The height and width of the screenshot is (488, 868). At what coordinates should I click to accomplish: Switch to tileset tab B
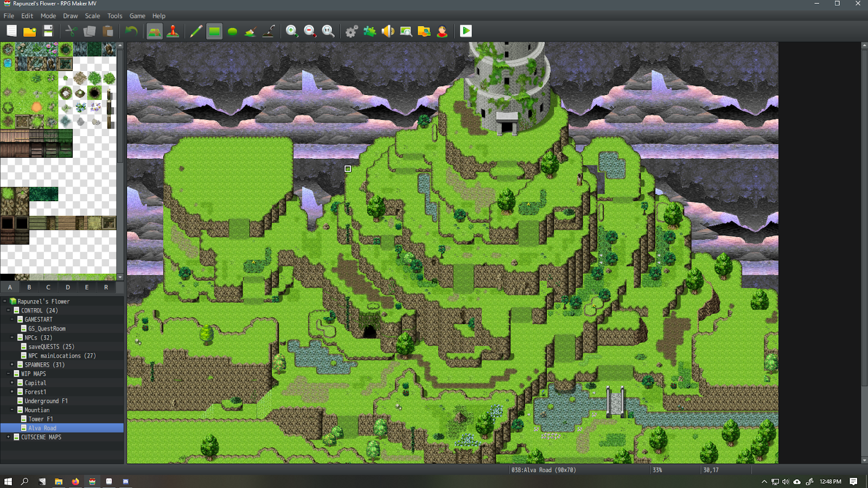click(x=29, y=287)
